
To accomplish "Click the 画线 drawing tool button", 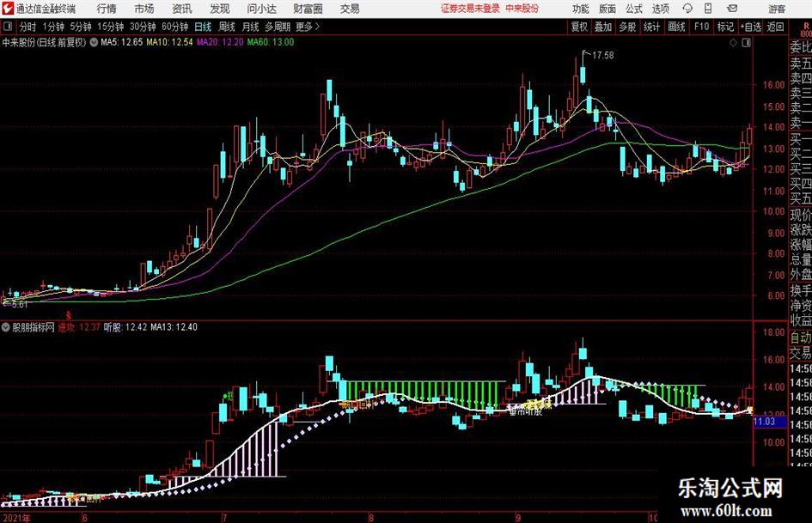I will pos(676,27).
